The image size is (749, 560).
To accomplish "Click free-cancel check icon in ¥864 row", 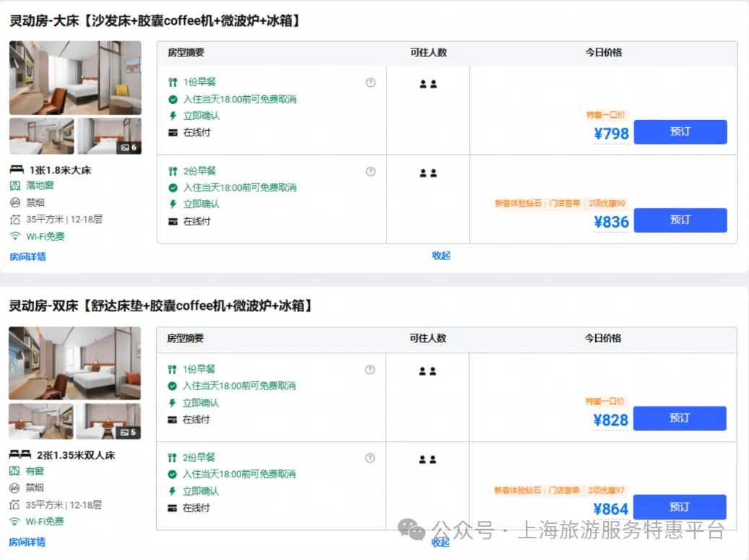I will (172, 475).
